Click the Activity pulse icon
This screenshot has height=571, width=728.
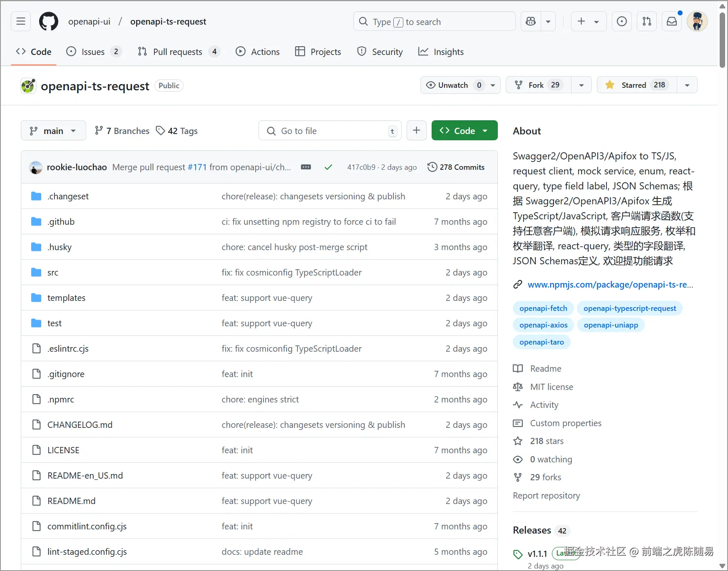tap(518, 405)
